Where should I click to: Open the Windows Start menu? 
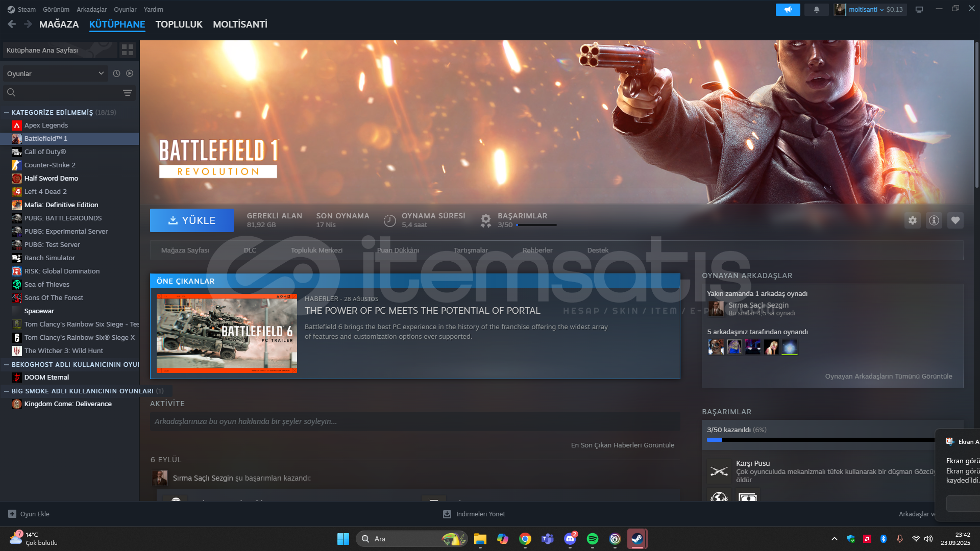click(x=343, y=539)
